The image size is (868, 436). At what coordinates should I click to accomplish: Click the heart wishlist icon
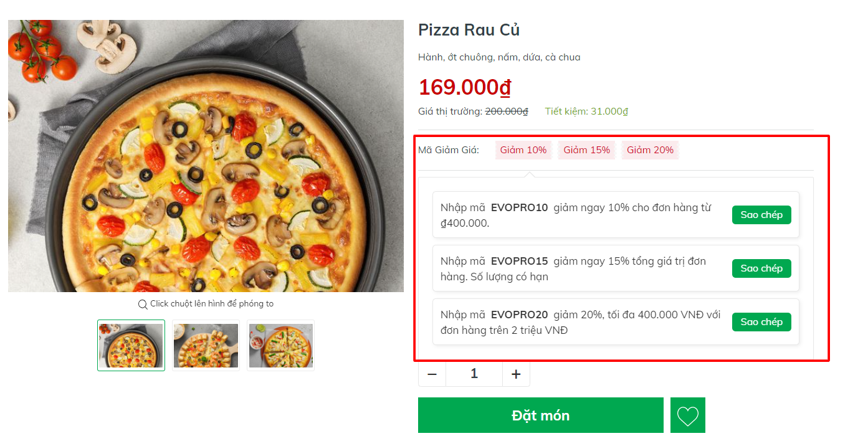[x=687, y=415]
